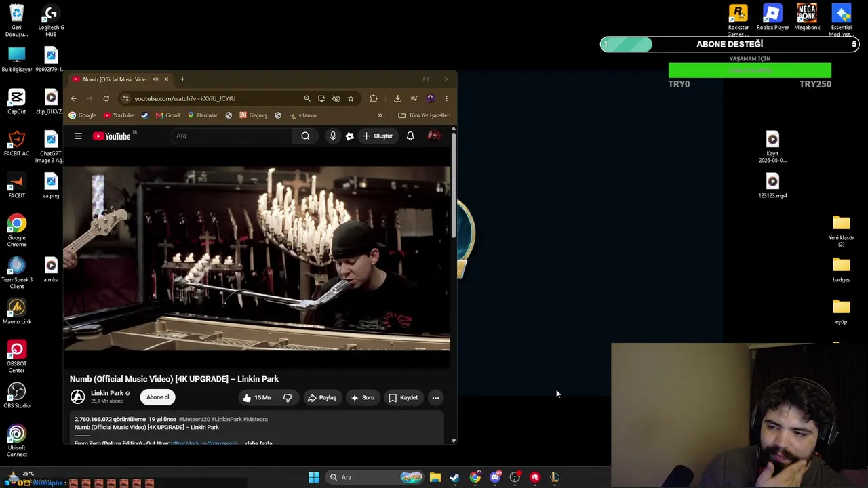Open the Geçmiş bookmark
The height and width of the screenshot is (488, 868).
253,115
